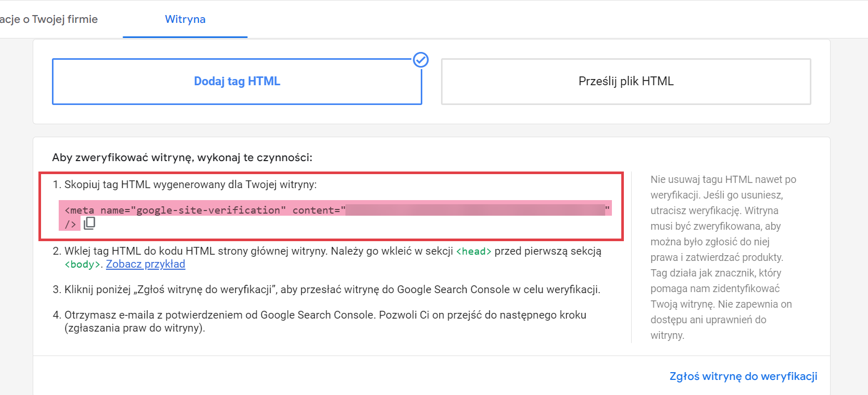Switch to the Witryna tab
The width and height of the screenshot is (868, 395).
click(x=185, y=19)
